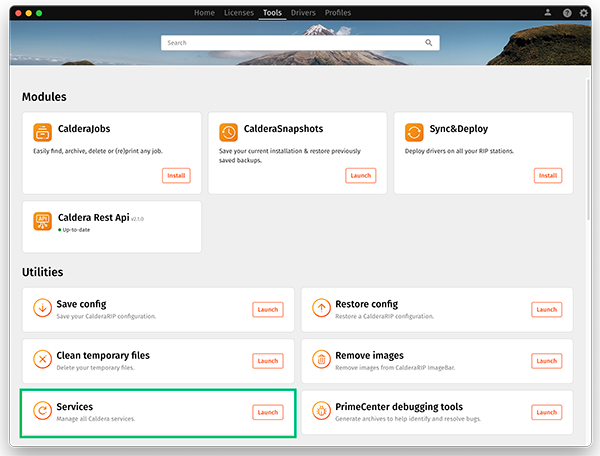The height and width of the screenshot is (456, 600).
Task: Focus the Search input field
Action: click(x=300, y=43)
